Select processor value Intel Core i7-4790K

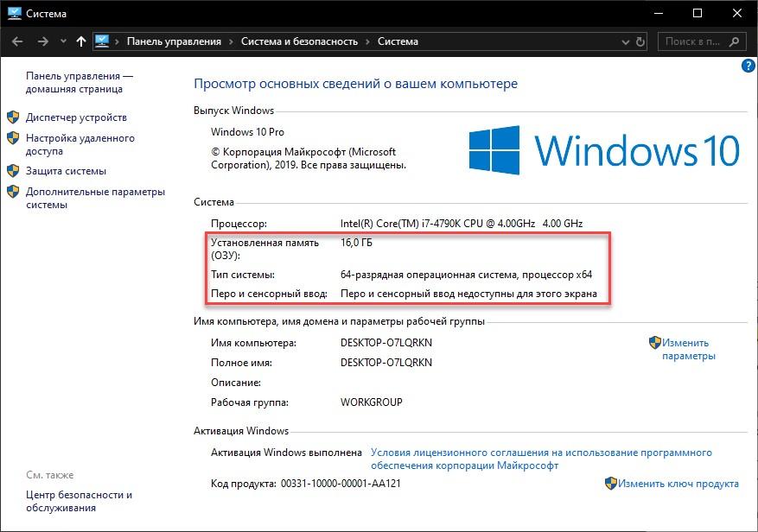point(462,224)
